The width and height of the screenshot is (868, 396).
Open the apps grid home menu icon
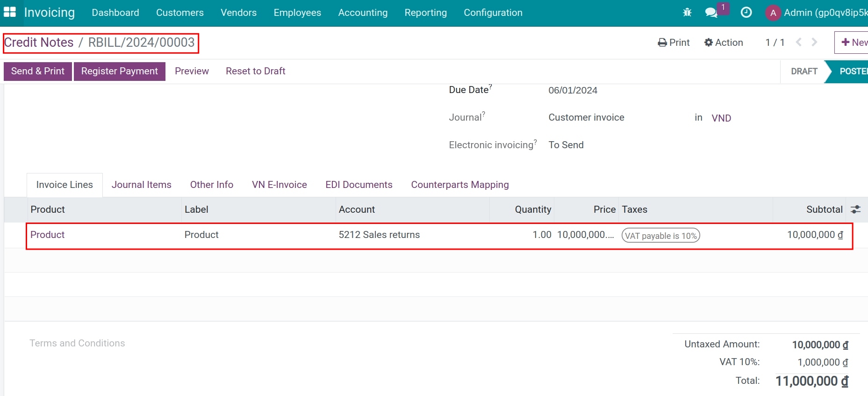point(10,12)
